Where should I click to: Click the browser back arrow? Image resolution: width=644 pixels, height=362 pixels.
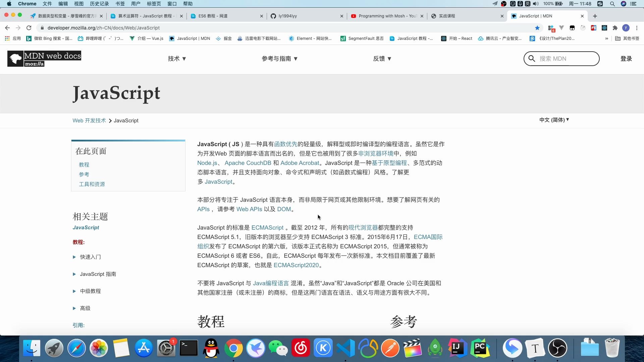pyautogui.click(x=7, y=28)
